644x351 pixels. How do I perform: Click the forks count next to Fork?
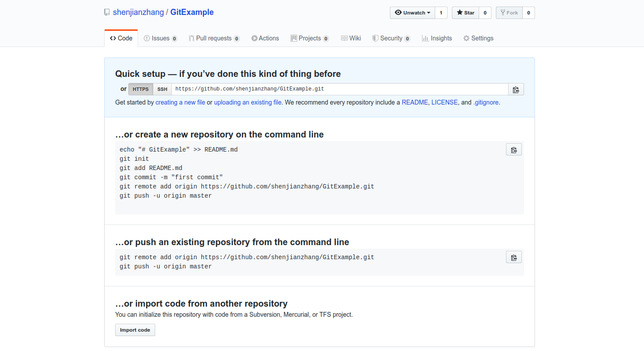click(x=528, y=13)
